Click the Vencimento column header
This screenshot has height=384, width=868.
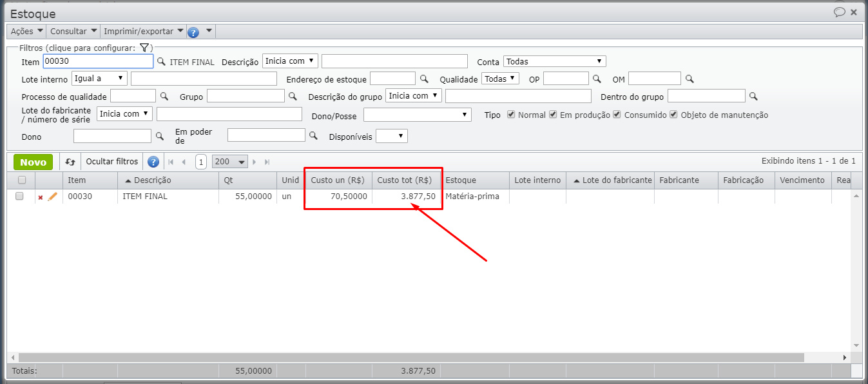click(803, 180)
